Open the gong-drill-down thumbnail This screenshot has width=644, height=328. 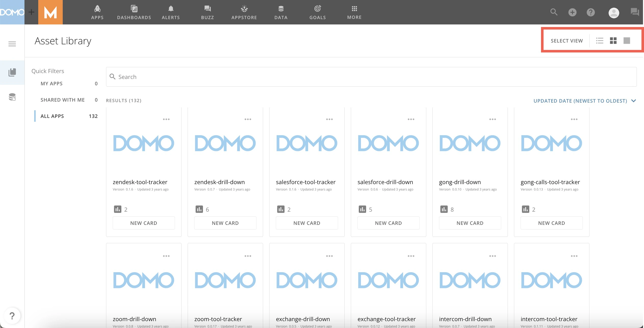(x=470, y=143)
